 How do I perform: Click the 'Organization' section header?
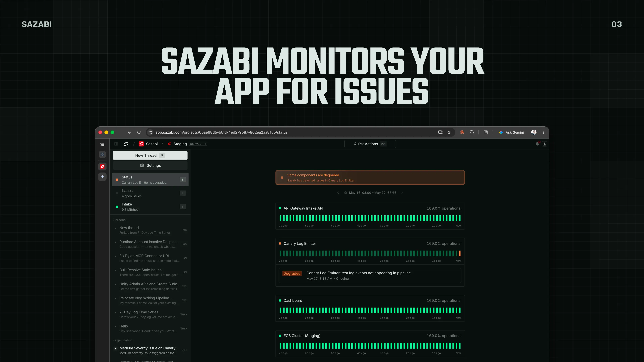coord(123,340)
